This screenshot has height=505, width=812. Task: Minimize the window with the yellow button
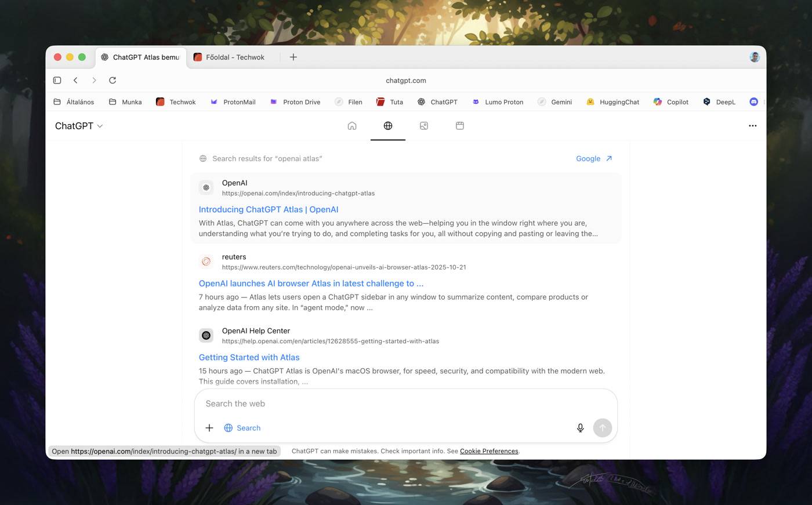coord(70,57)
